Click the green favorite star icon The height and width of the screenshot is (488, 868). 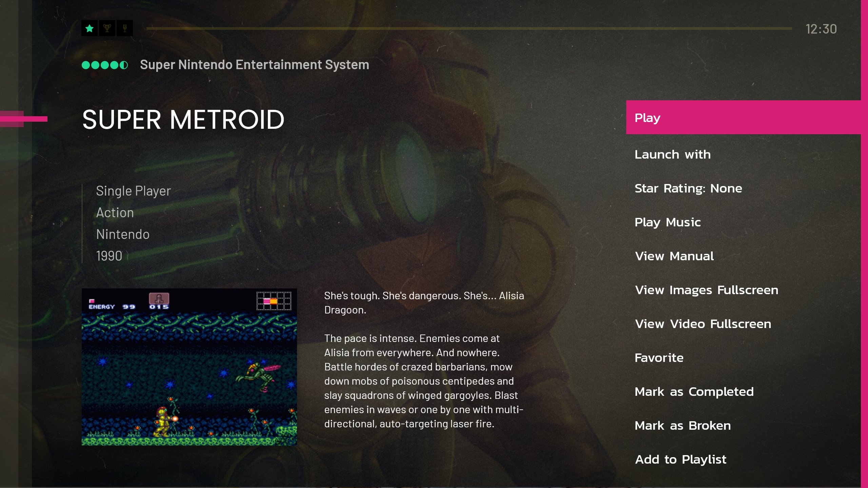pos(90,28)
